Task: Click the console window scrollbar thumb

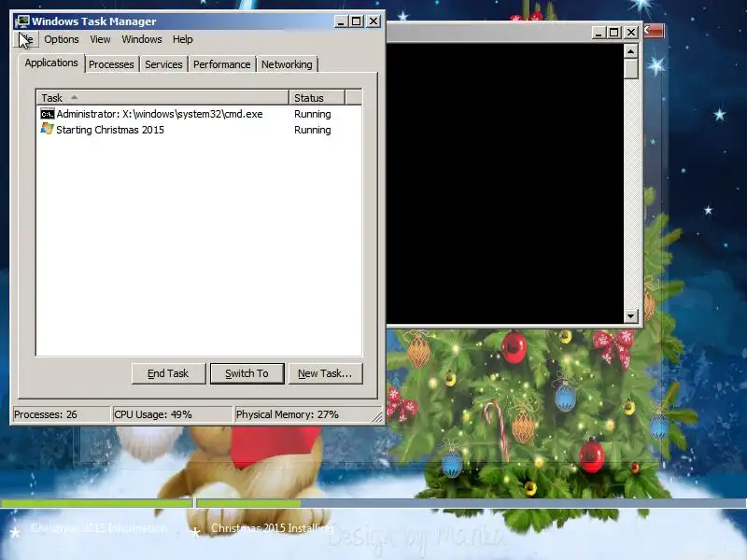Action: 631,69
